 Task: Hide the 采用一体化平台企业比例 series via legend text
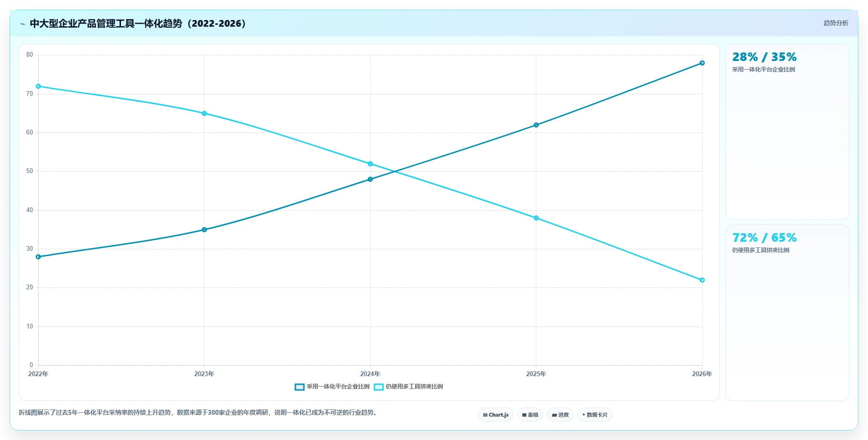(x=338, y=387)
